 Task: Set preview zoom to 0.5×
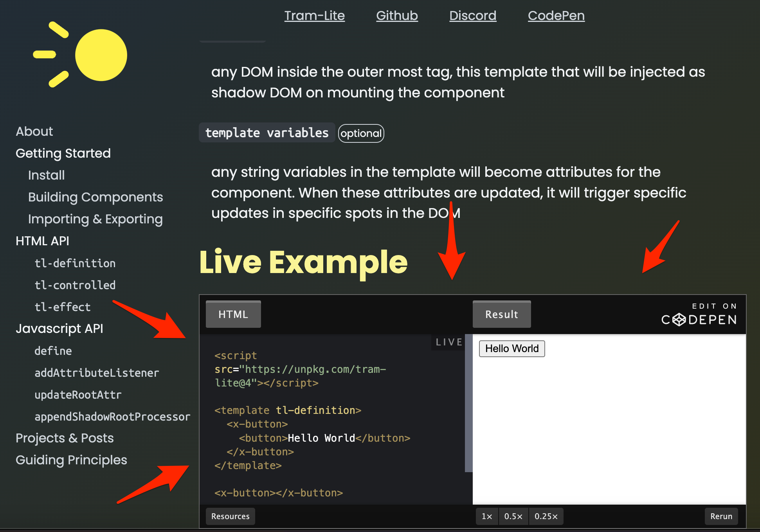tap(513, 516)
